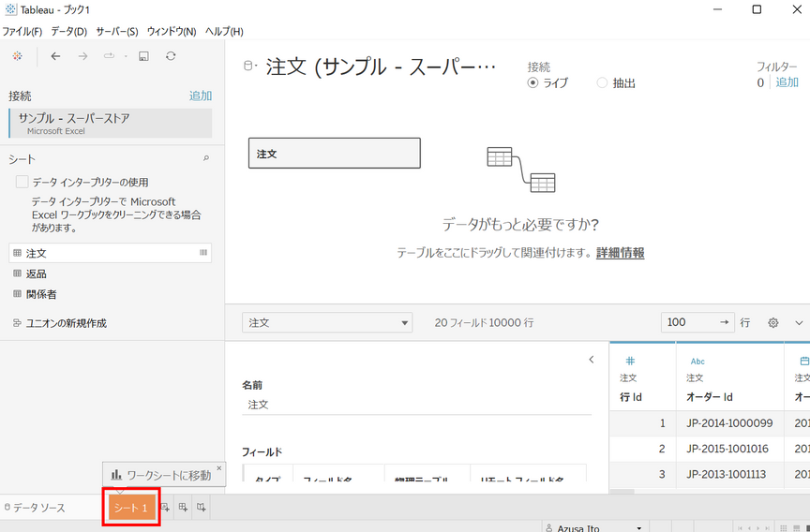Click 追加 to add a connection
This screenshot has width=810, height=532.
click(201, 96)
